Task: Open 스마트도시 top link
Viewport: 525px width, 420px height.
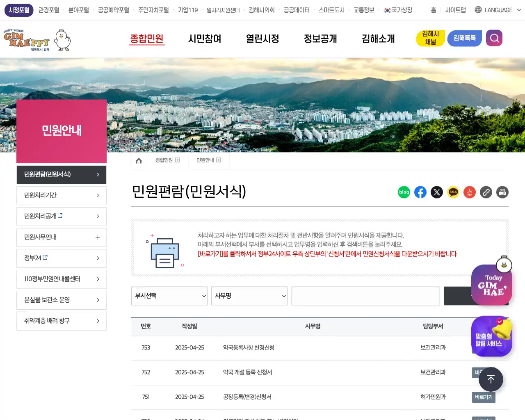Action: pyautogui.click(x=331, y=10)
